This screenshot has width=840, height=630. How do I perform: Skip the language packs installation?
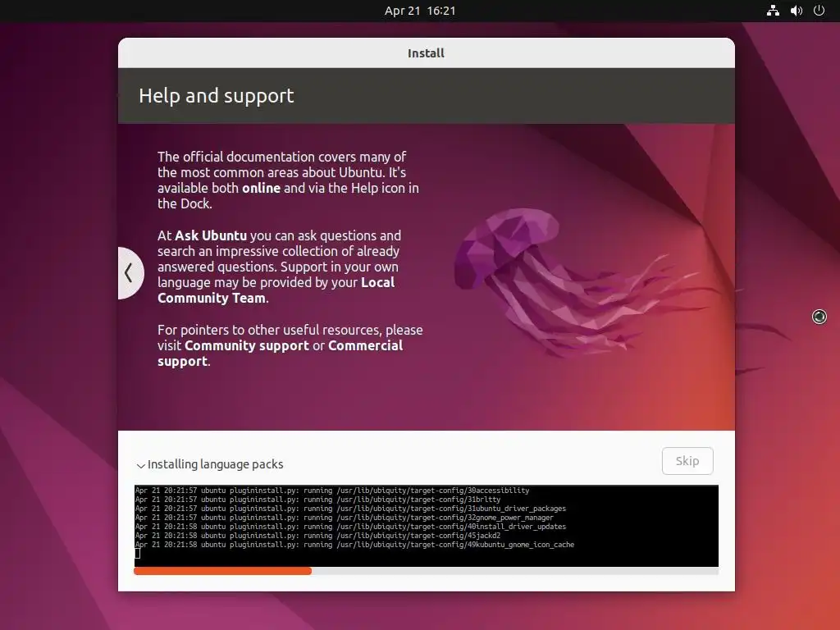click(687, 461)
